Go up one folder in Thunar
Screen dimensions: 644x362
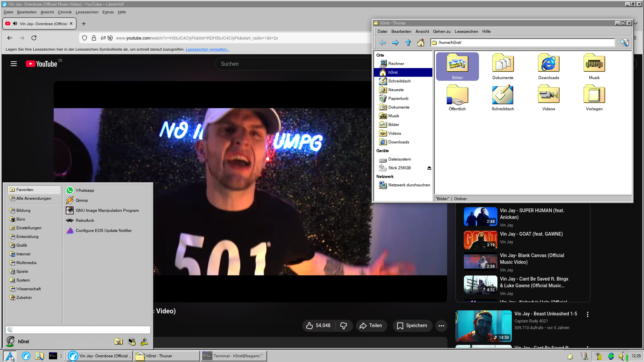click(408, 43)
